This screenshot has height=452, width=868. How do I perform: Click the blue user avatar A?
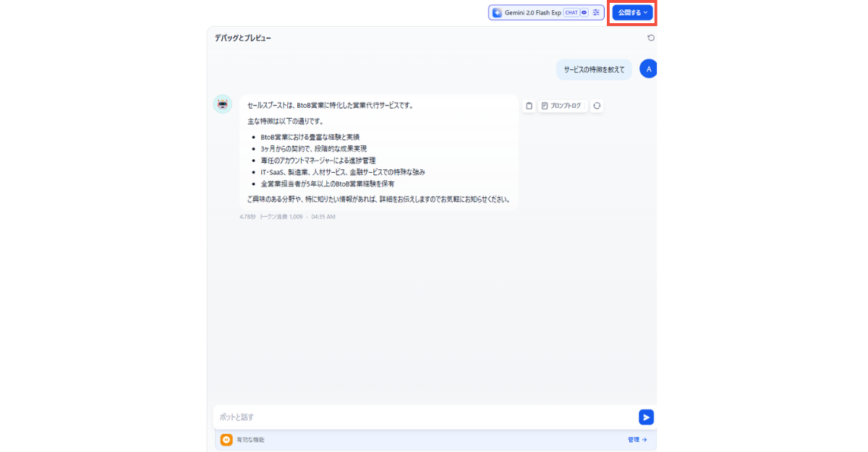648,69
